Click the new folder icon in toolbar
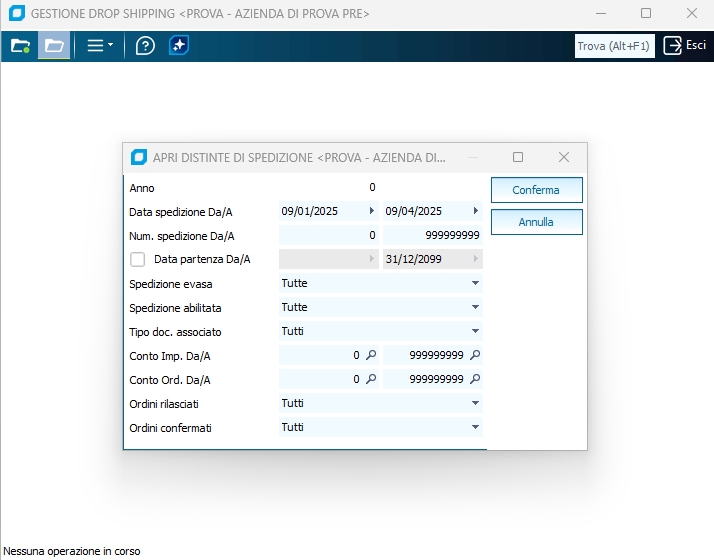714x560 pixels. (x=20, y=46)
